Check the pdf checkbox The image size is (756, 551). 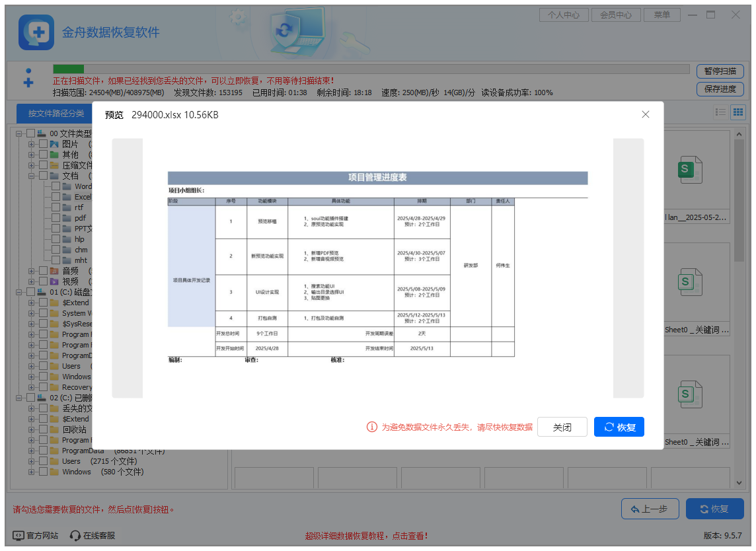pyautogui.click(x=56, y=218)
